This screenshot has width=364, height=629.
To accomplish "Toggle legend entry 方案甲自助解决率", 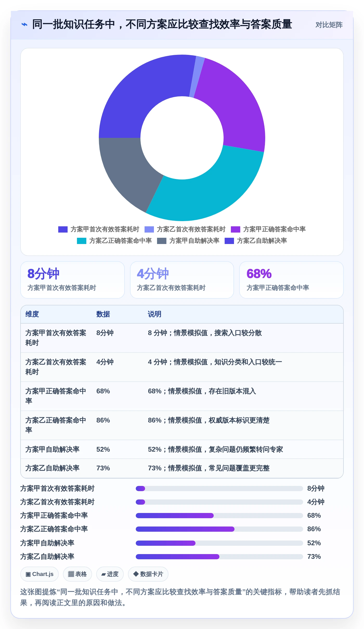I will coord(188,241).
